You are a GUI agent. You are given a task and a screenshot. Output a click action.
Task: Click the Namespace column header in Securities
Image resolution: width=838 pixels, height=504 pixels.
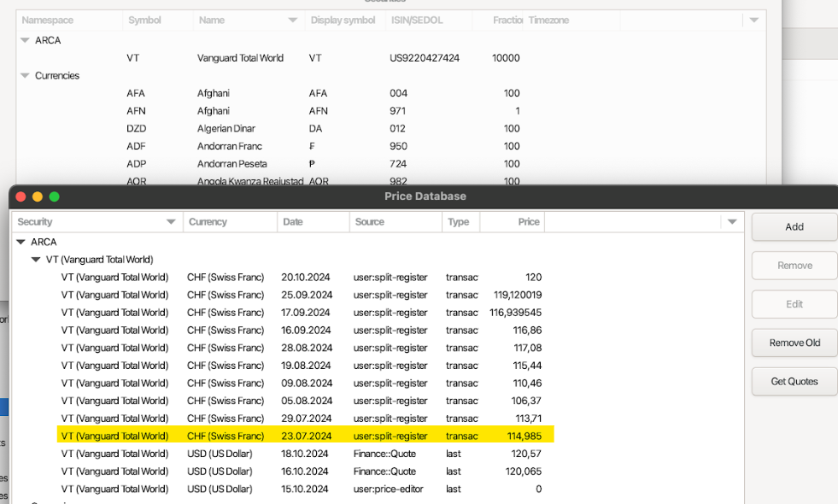click(69, 21)
